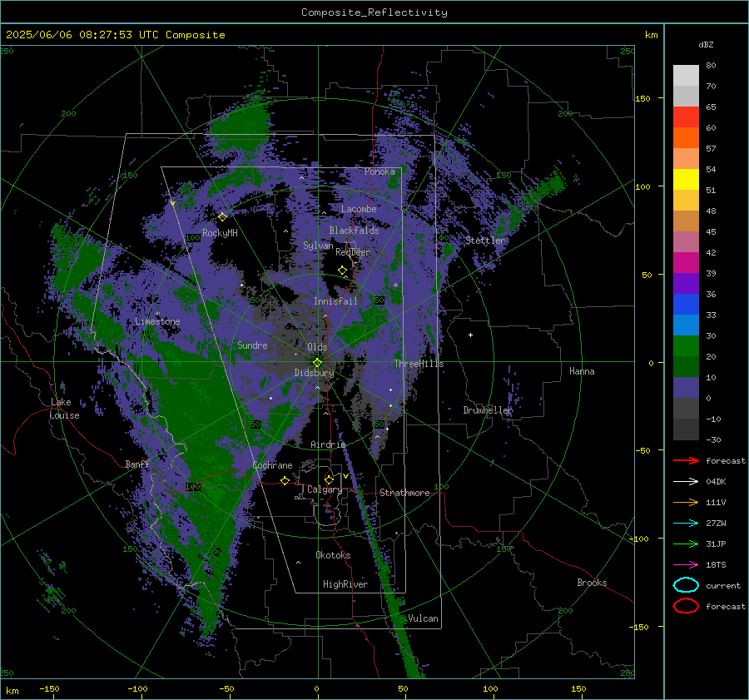
Task: Select the Banff label
Action: tap(137, 464)
